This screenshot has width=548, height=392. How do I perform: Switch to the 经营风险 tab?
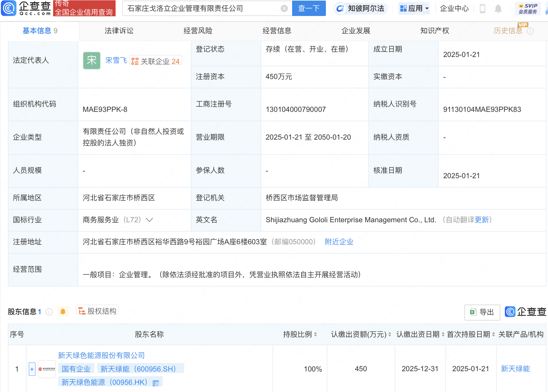click(x=198, y=31)
